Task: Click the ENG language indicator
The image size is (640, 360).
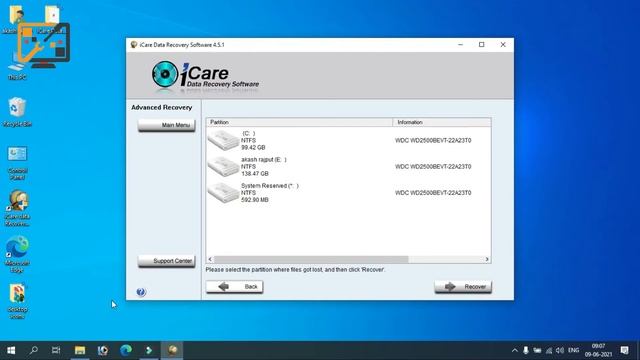Action: 573,350
